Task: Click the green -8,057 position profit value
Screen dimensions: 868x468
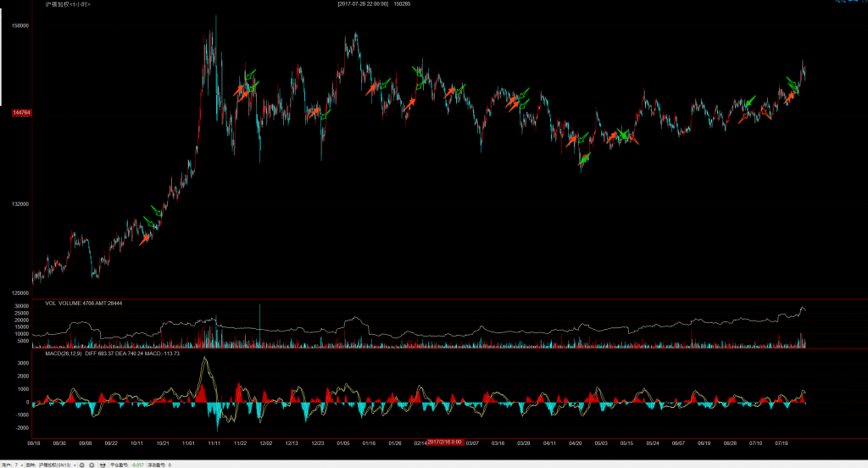Action: [137, 465]
